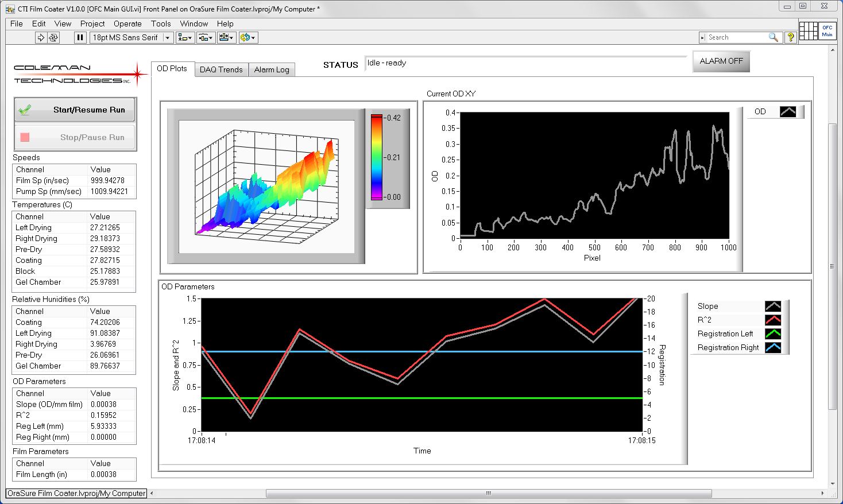Open the 18pt MS Sans Serif font dropdown

[x=132, y=37]
